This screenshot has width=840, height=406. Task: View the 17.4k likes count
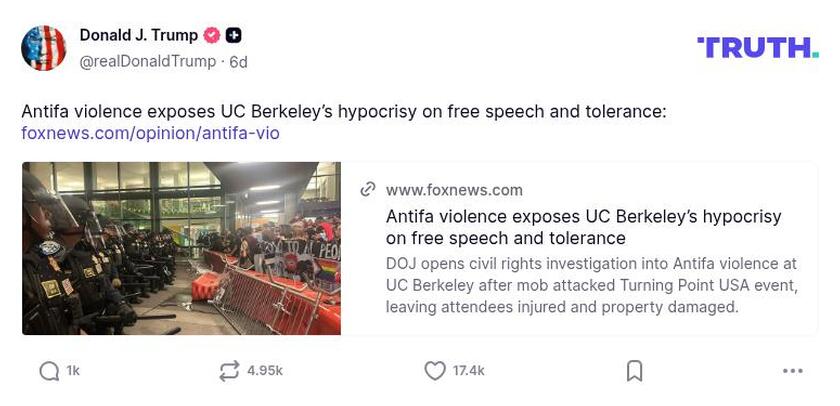tap(468, 371)
